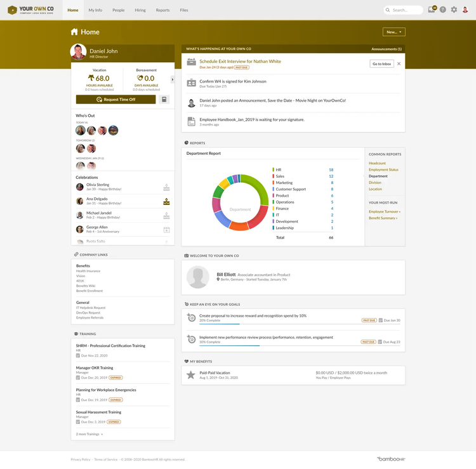Open the user account avatar menu
Viewport: 476px width, 469px height.
point(465,10)
